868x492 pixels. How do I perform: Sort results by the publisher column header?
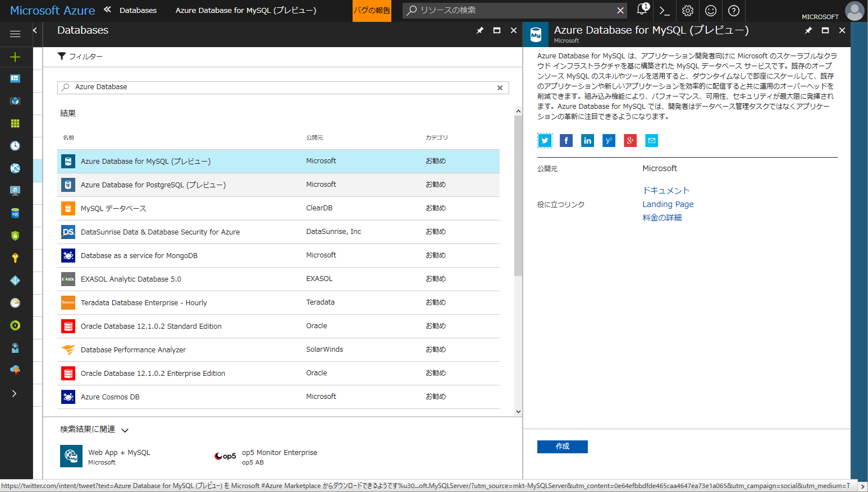point(314,137)
